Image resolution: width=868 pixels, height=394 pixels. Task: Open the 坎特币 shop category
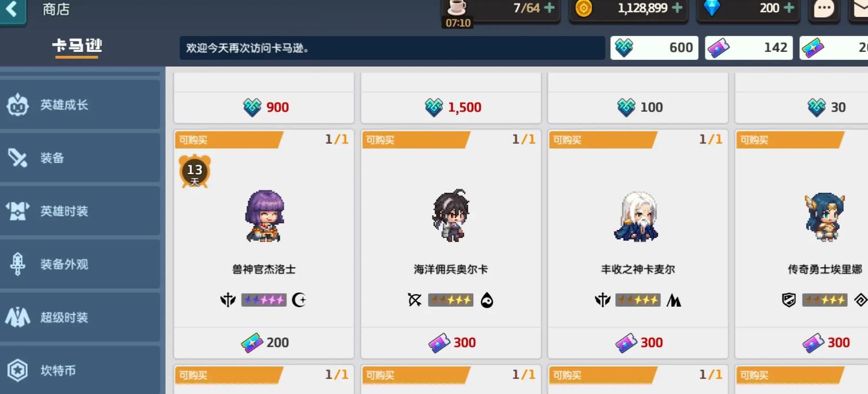[x=80, y=370]
